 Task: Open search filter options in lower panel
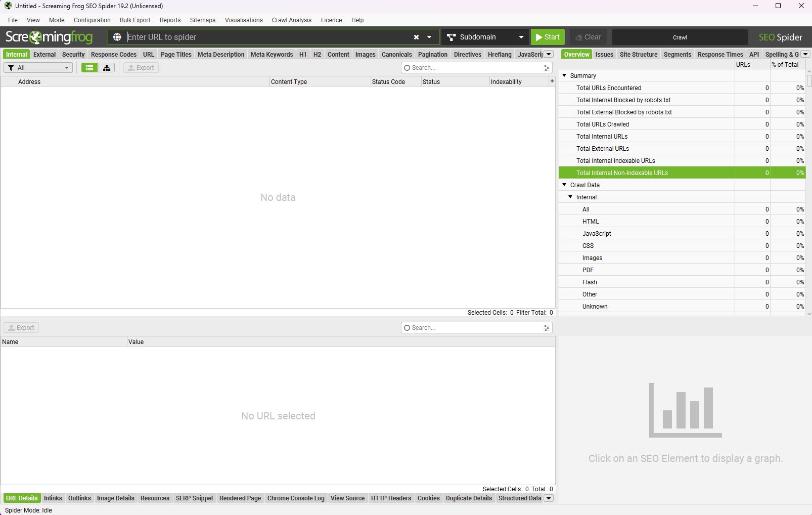pyautogui.click(x=547, y=328)
